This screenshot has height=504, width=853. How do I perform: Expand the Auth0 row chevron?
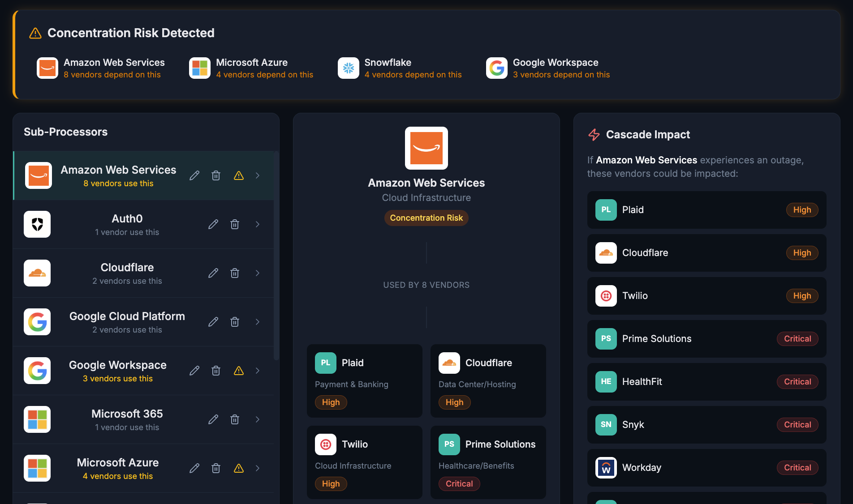click(x=258, y=224)
